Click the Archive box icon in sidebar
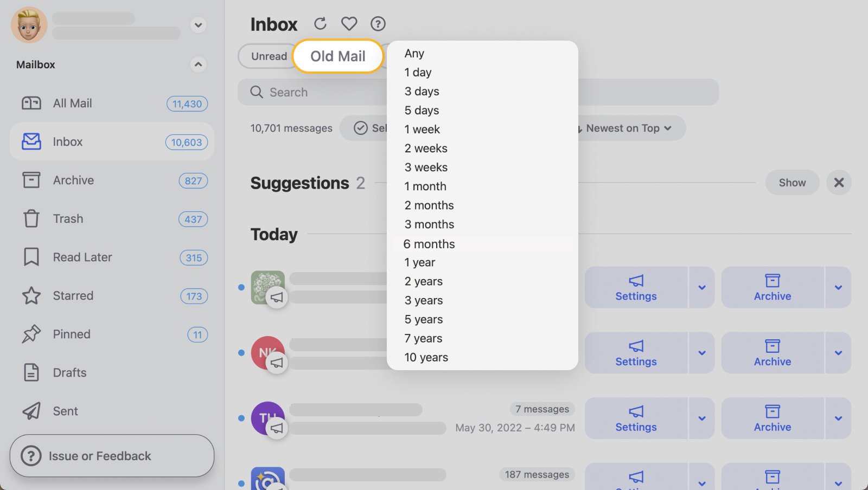The height and width of the screenshot is (490, 868). pos(31,180)
